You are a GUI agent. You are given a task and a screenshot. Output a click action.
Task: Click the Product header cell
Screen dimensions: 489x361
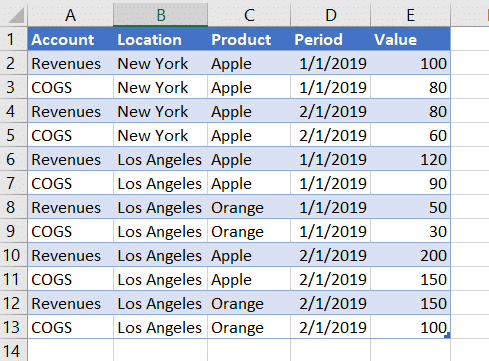coord(249,39)
